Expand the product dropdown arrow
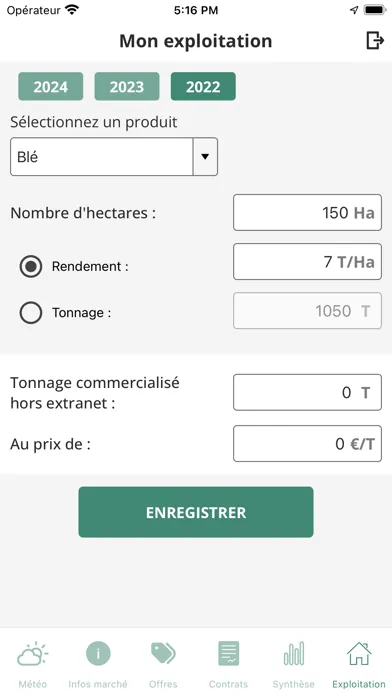The height and width of the screenshot is (696, 392). click(205, 157)
